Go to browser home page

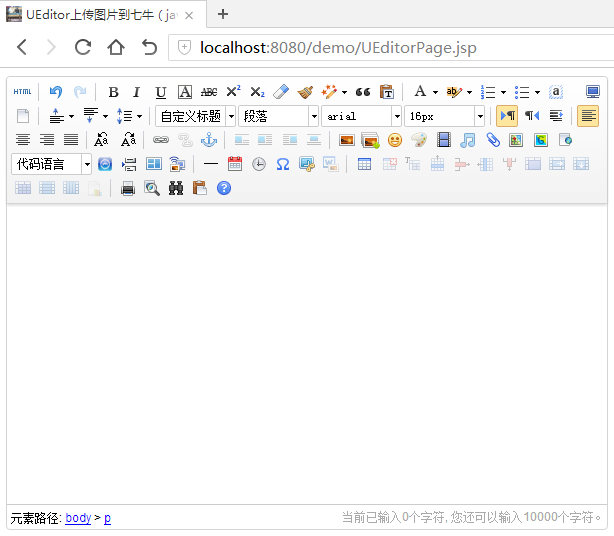116,47
